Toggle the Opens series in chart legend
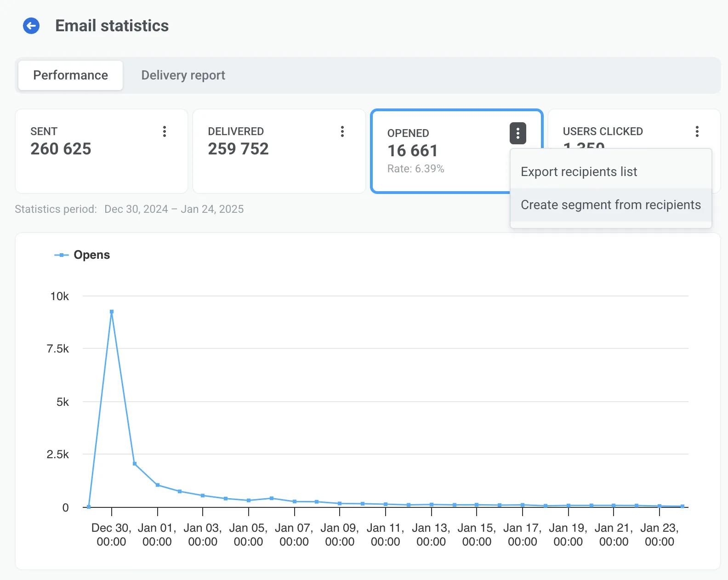Viewport: 728px width, 580px height. 83,255
